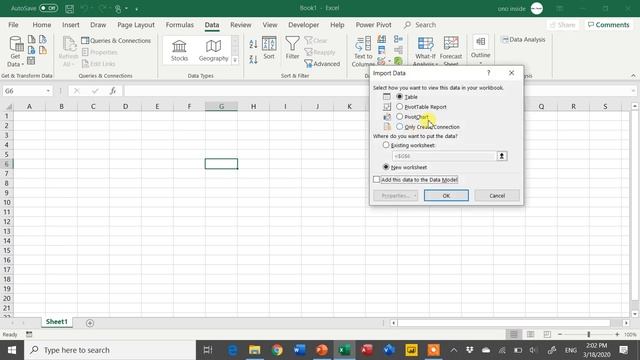Switch to the Page Layout tab
Viewport: 640px width, 360px height.
point(136,25)
